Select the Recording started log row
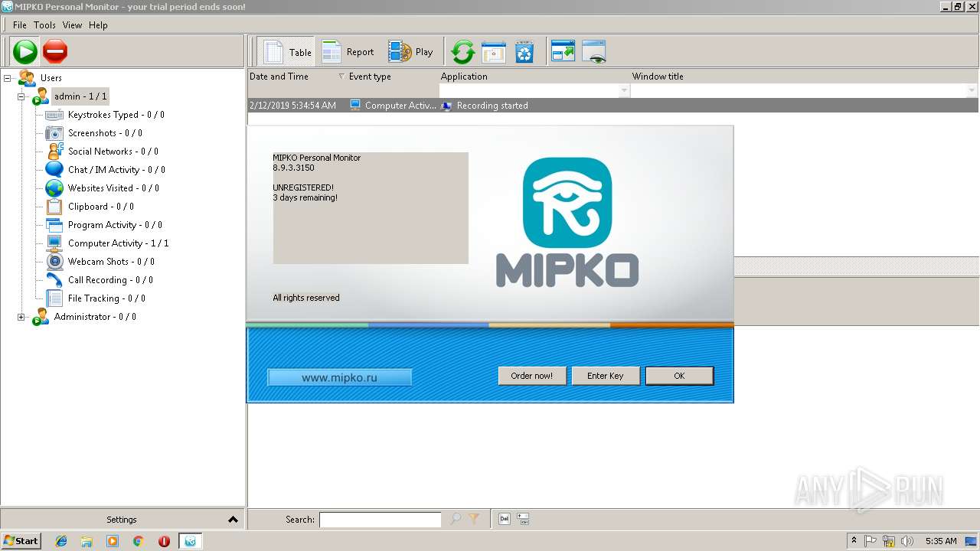 pos(612,106)
